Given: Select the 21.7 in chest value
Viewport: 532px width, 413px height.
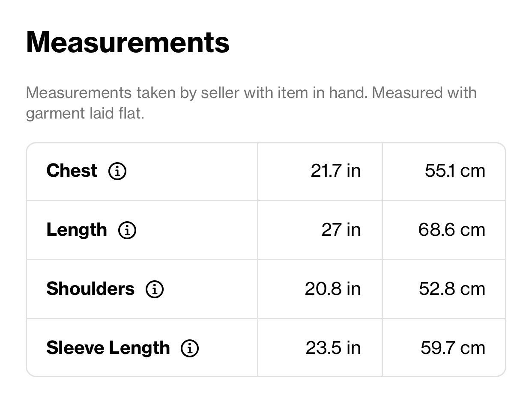Looking at the screenshot, I should tap(335, 171).
